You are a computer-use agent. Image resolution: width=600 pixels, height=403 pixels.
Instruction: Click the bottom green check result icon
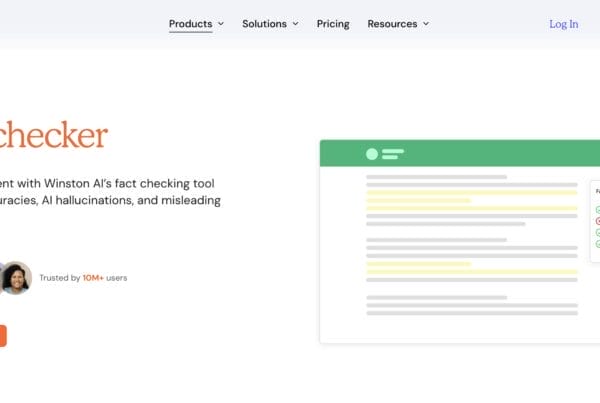598,244
